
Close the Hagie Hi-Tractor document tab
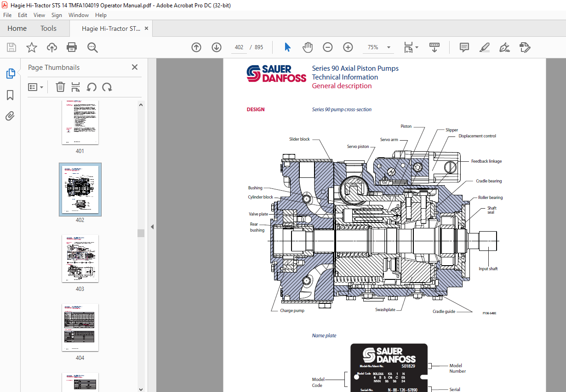(x=147, y=28)
